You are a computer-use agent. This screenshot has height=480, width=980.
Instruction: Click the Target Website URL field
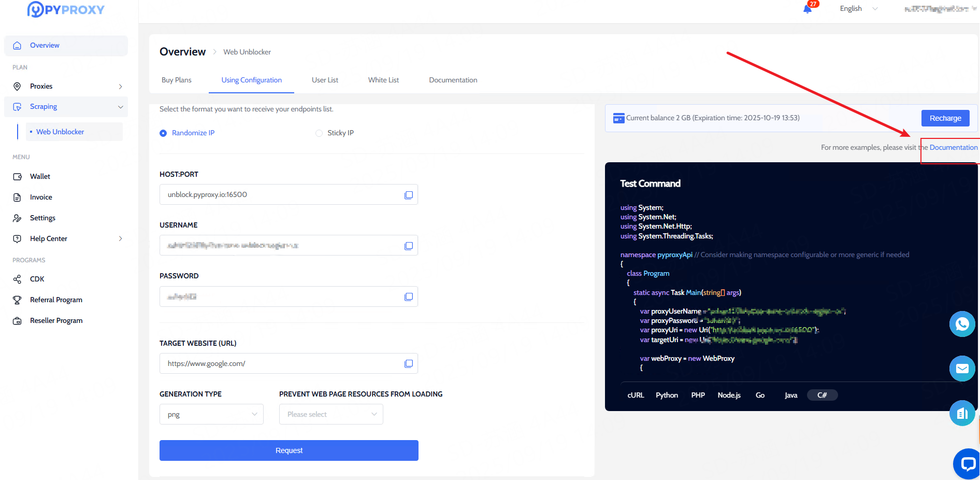point(289,363)
